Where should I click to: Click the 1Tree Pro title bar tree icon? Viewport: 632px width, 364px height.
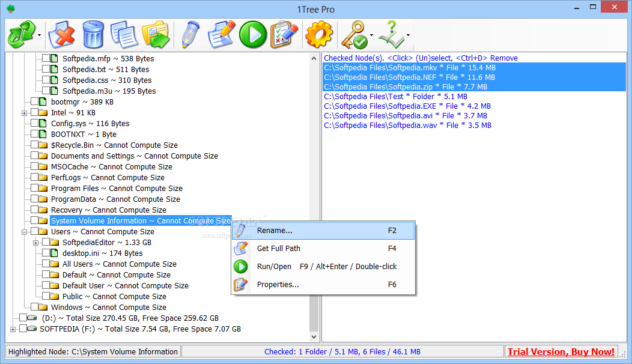pos(11,8)
